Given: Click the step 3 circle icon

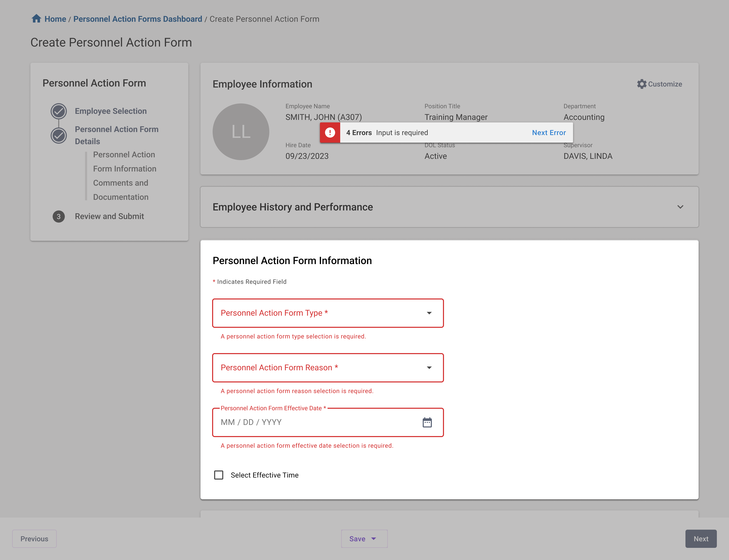Looking at the screenshot, I should coord(59,217).
